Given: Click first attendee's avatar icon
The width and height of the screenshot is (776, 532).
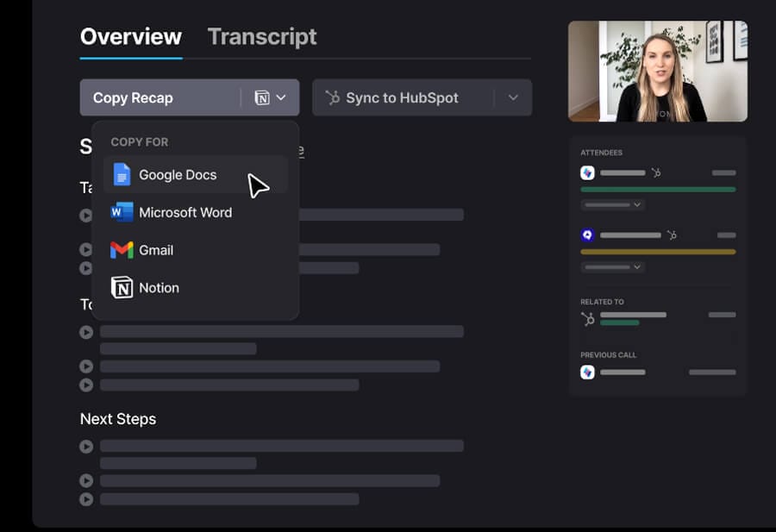Looking at the screenshot, I should (x=587, y=172).
